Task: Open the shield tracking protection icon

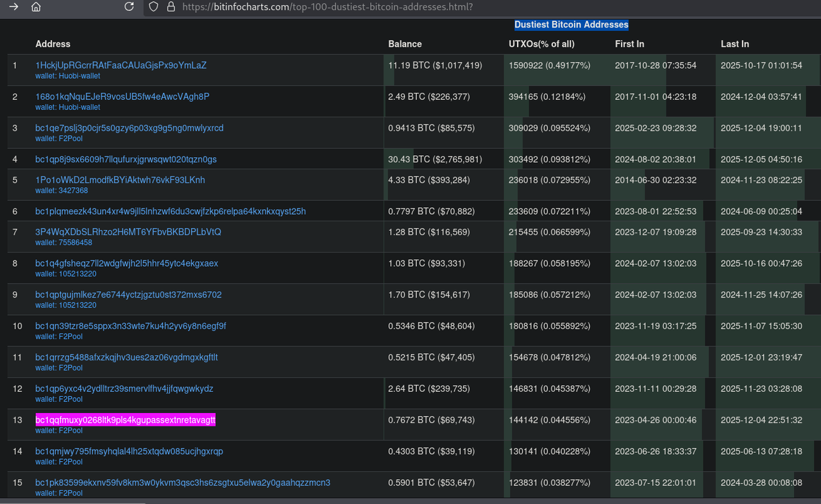Action: [x=153, y=7]
